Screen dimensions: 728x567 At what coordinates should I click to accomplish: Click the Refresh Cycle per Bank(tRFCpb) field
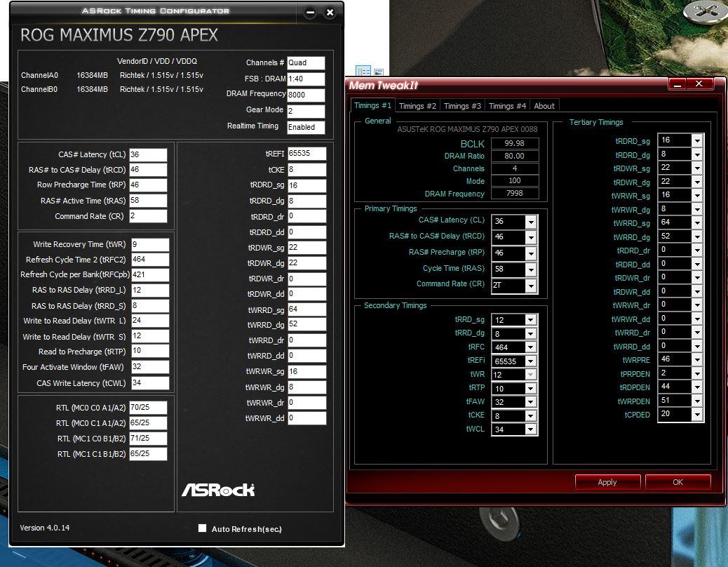(150, 274)
